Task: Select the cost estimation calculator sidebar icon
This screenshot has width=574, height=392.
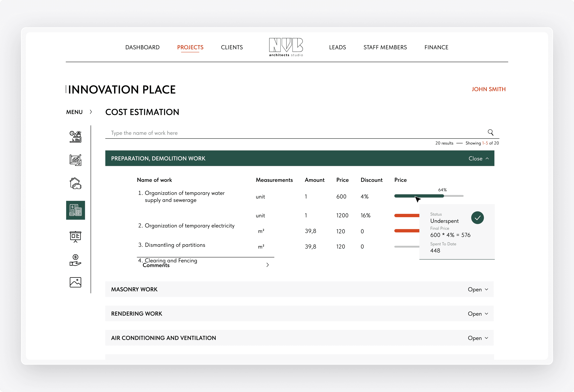Action: click(75, 210)
